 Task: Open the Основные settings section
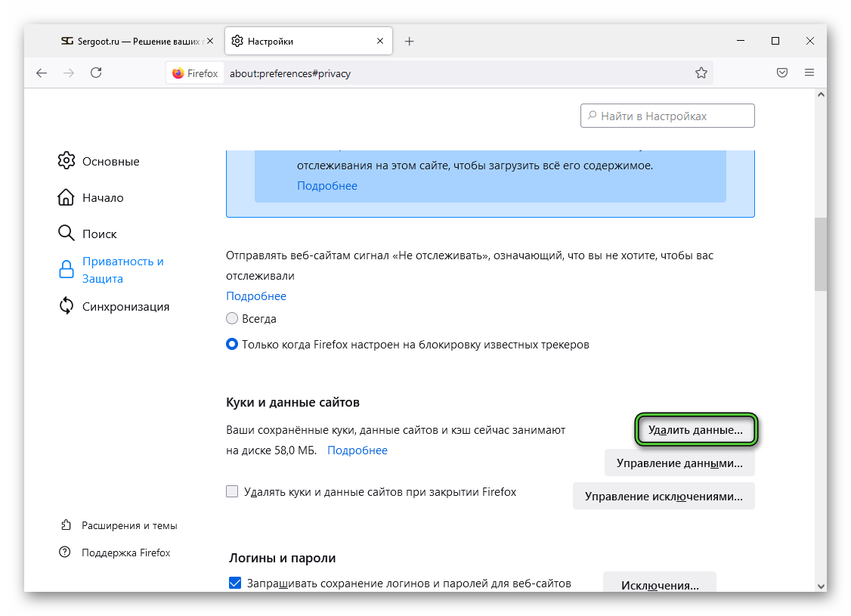click(99, 161)
